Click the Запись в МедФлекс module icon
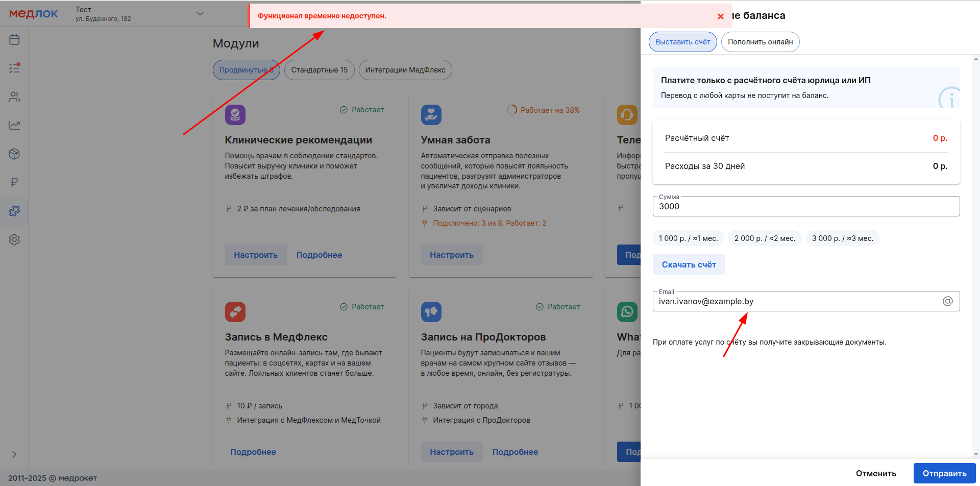Screen dimensions: 980x486 pos(235,312)
